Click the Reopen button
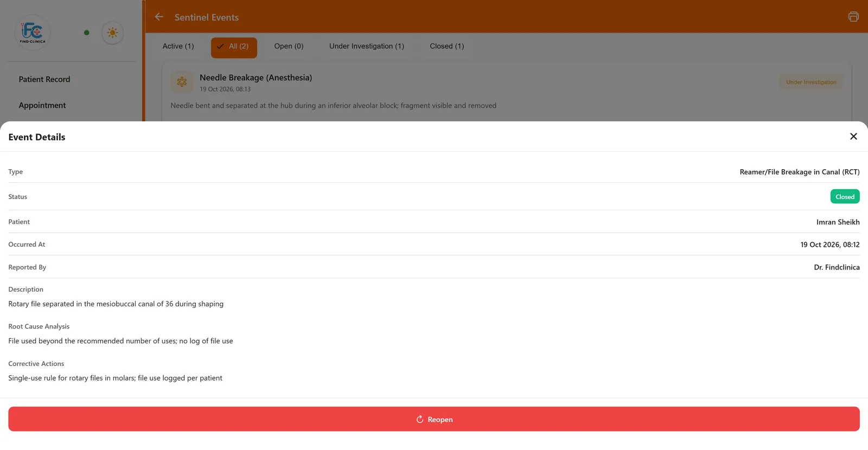Screen dimensions: 868x450 434,419
